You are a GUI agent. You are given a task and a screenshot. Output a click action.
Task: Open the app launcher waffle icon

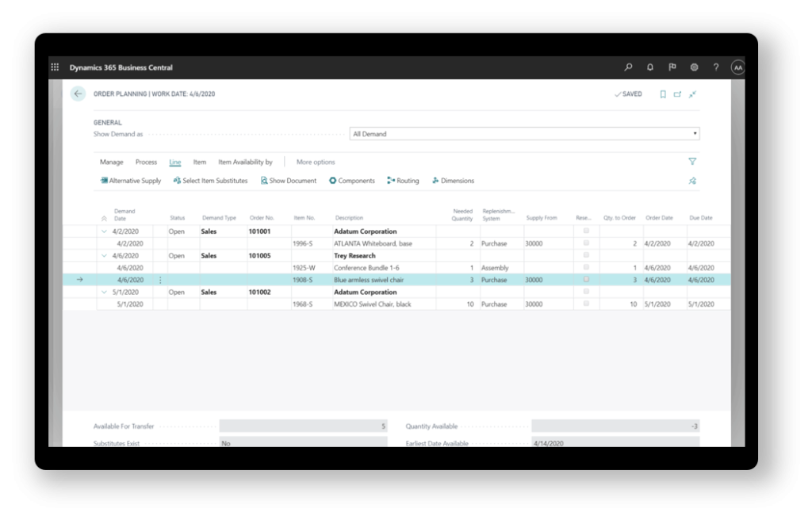[55, 67]
